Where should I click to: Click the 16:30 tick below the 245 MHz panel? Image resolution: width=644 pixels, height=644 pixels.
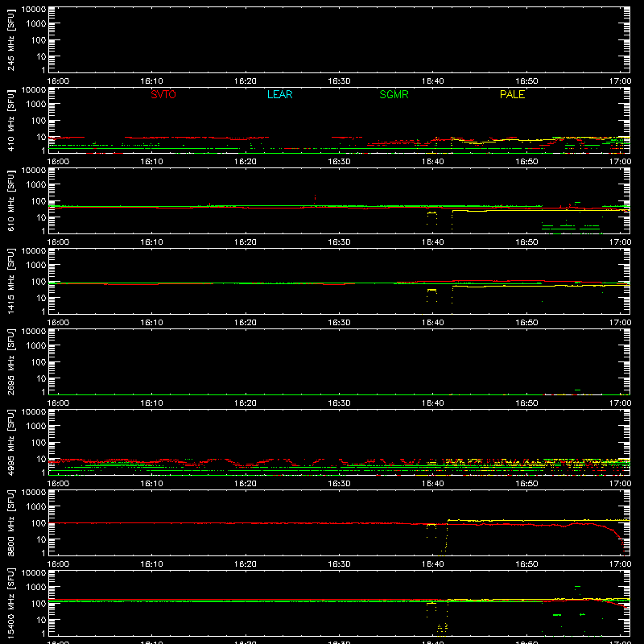[x=339, y=81]
